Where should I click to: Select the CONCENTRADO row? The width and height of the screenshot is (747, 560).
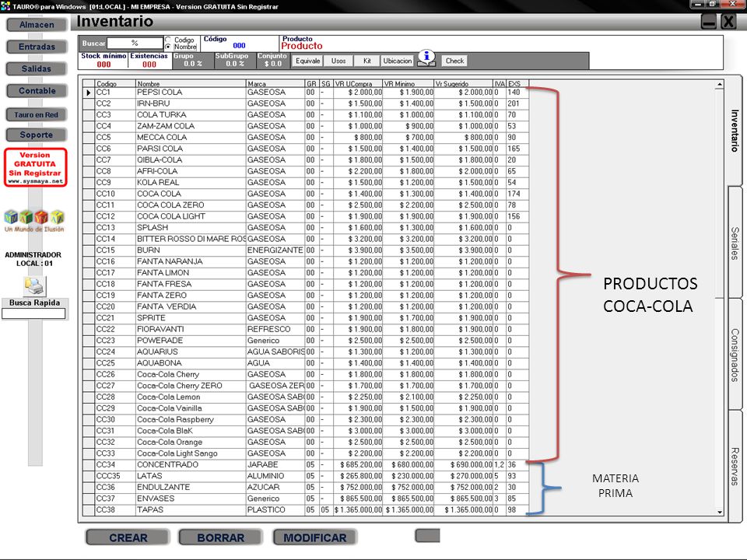point(305,465)
